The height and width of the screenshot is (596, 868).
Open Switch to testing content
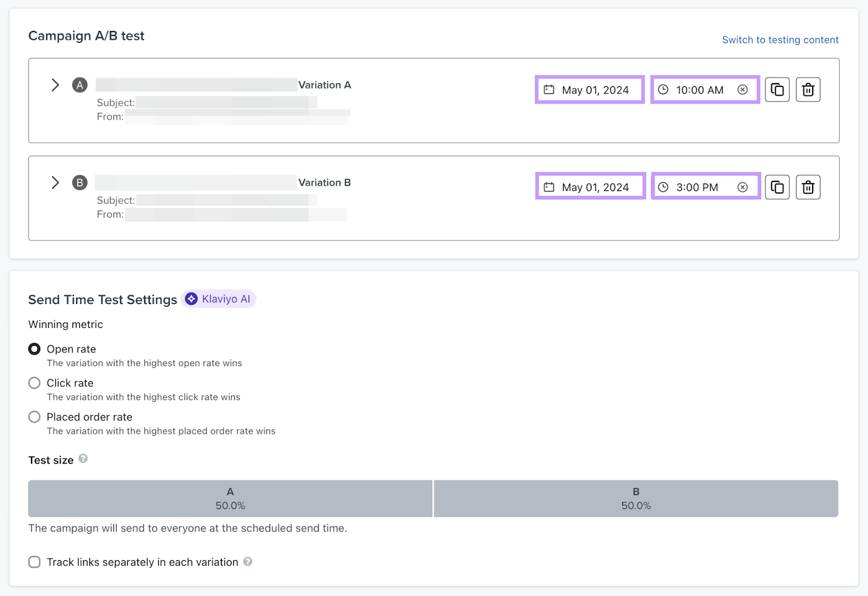[780, 40]
